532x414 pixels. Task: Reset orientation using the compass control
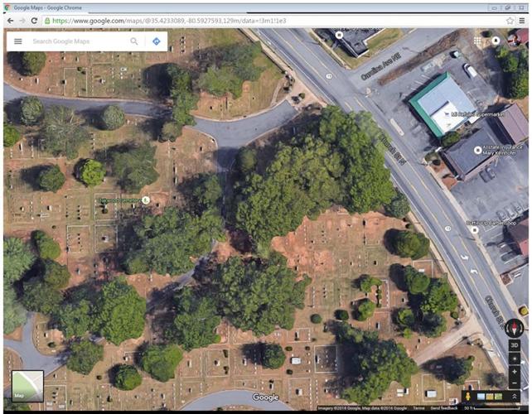[x=515, y=328]
